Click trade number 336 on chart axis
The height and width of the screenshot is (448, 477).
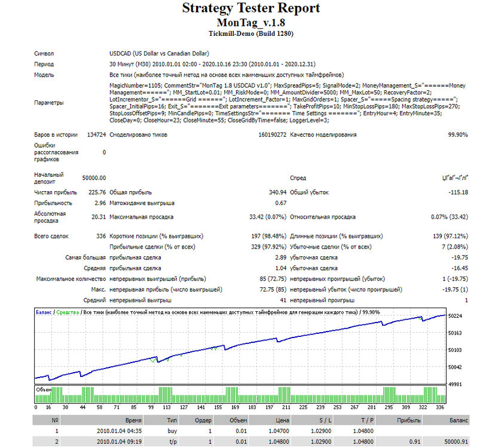(440, 407)
